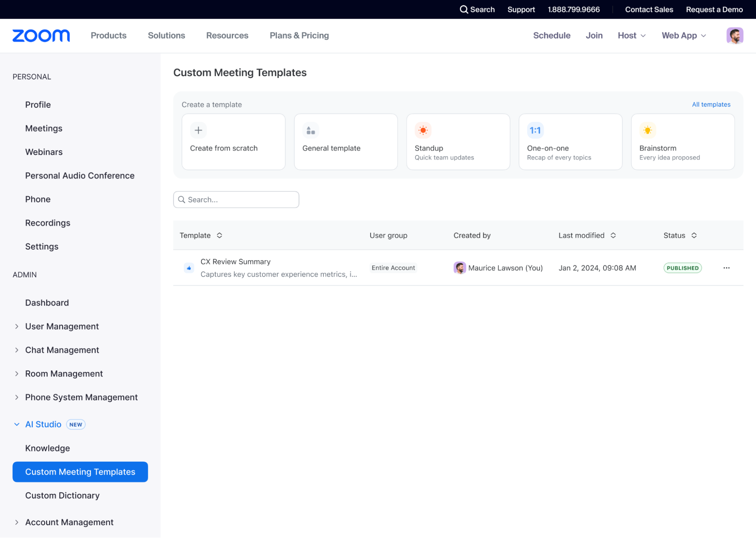This screenshot has width=756, height=538.
Task: Click the PUBLISHED status badge
Action: coord(683,268)
